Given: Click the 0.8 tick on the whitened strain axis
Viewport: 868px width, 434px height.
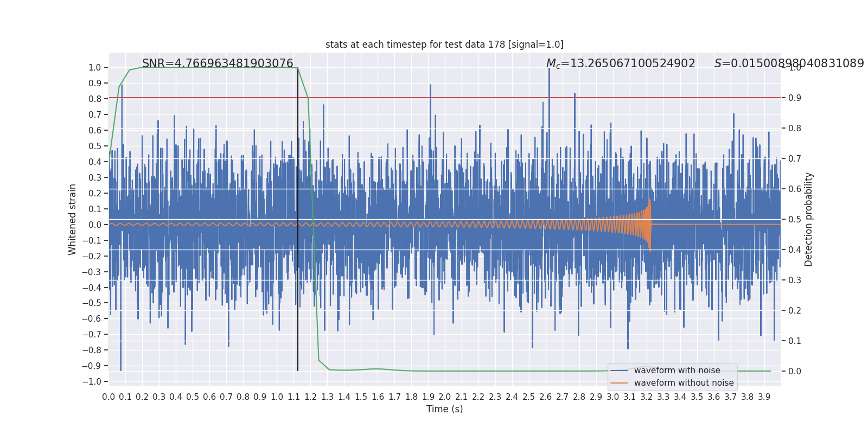Looking at the screenshot, I should pyautogui.click(x=95, y=99).
